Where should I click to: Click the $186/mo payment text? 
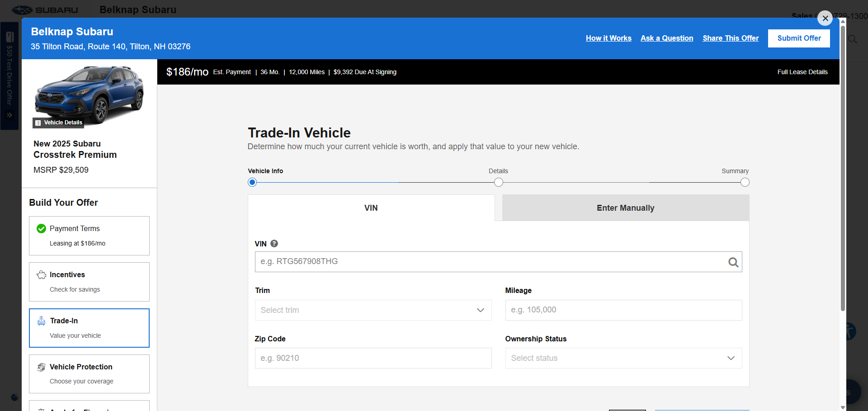click(187, 72)
